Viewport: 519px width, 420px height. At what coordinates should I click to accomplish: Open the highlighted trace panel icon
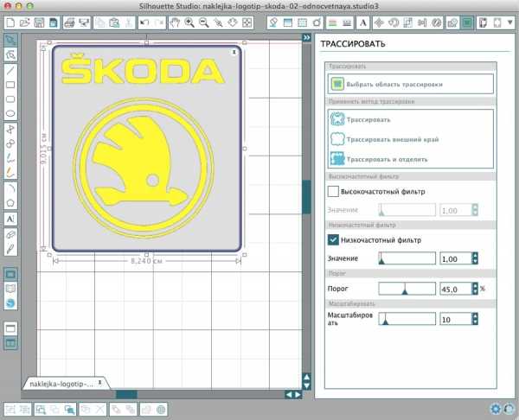coord(467,22)
